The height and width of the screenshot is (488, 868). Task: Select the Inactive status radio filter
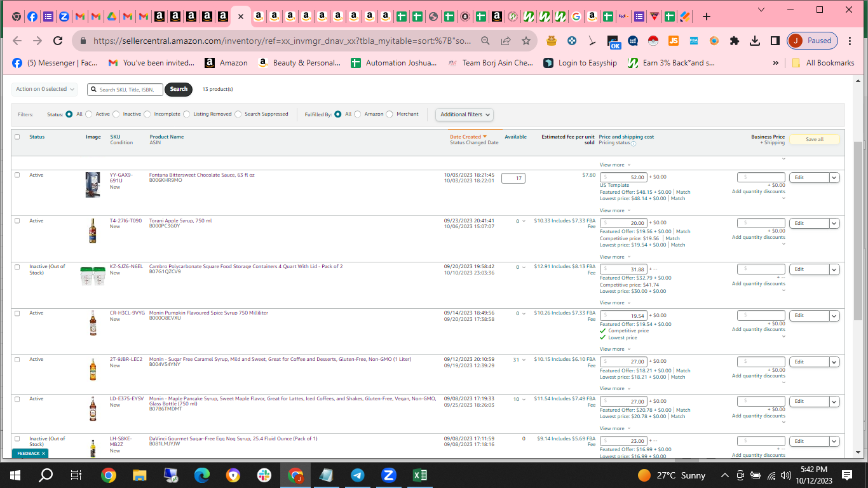(117, 114)
